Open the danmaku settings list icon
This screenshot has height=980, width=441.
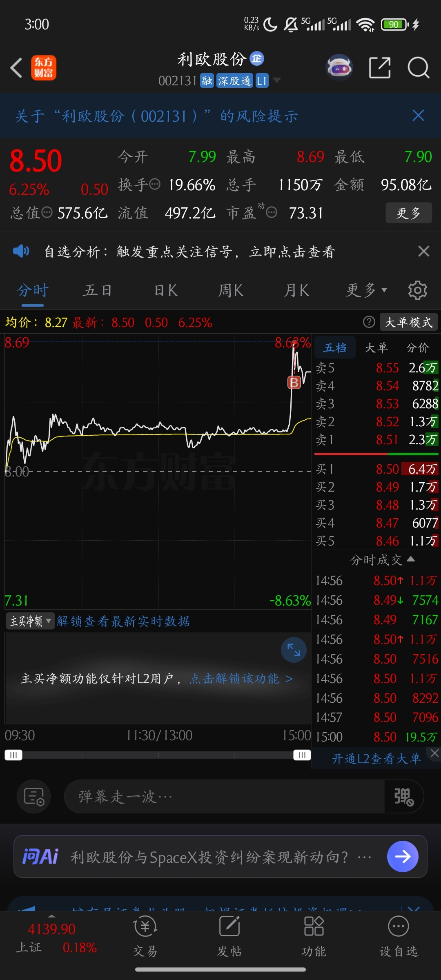pyautogui.click(x=33, y=797)
